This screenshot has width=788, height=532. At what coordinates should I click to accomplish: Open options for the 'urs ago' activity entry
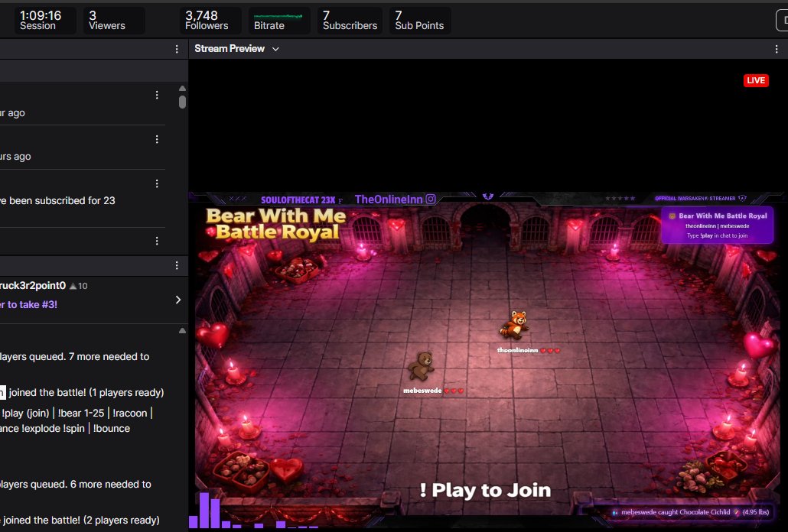[157, 139]
